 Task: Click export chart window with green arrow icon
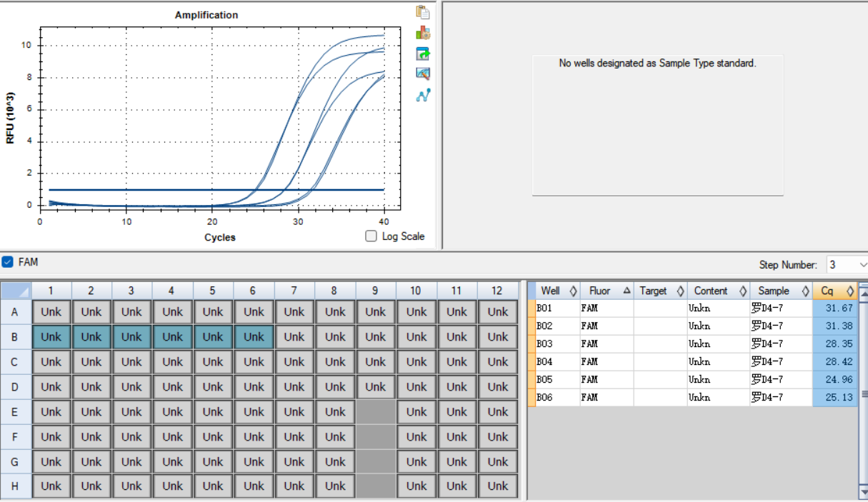click(x=423, y=54)
